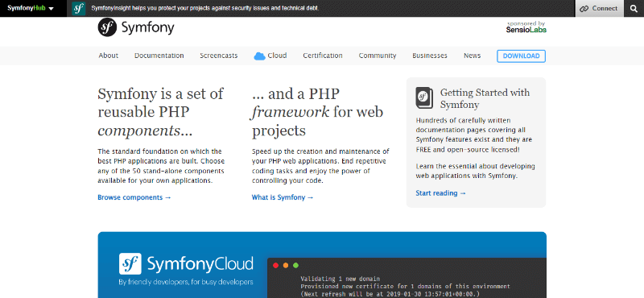
Task: Click the 'Validating 1 new domain' terminal line
Action: coord(340,279)
